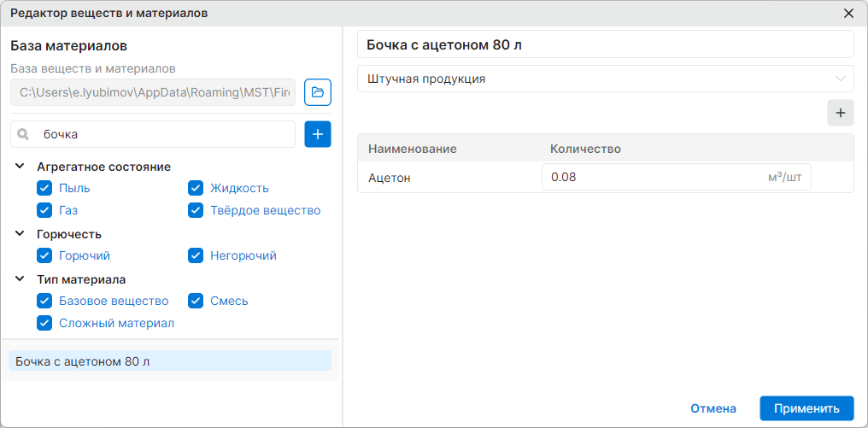868x428 pixels.
Task: Toggle the Жидкость checkbox
Action: pos(196,188)
